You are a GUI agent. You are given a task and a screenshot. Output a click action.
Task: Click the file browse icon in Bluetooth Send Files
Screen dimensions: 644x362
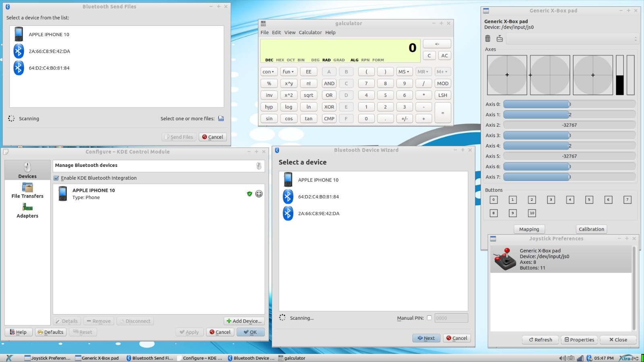pos(221,119)
